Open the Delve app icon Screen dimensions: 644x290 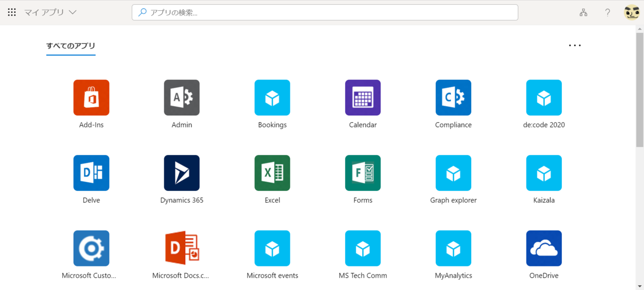point(91,173)
